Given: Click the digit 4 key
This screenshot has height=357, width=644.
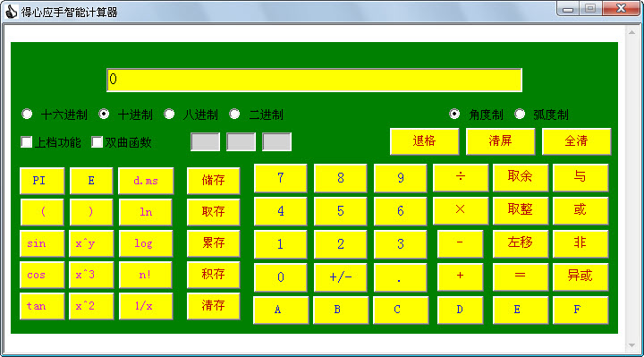Looking at the screenshot, I should 281,211.
